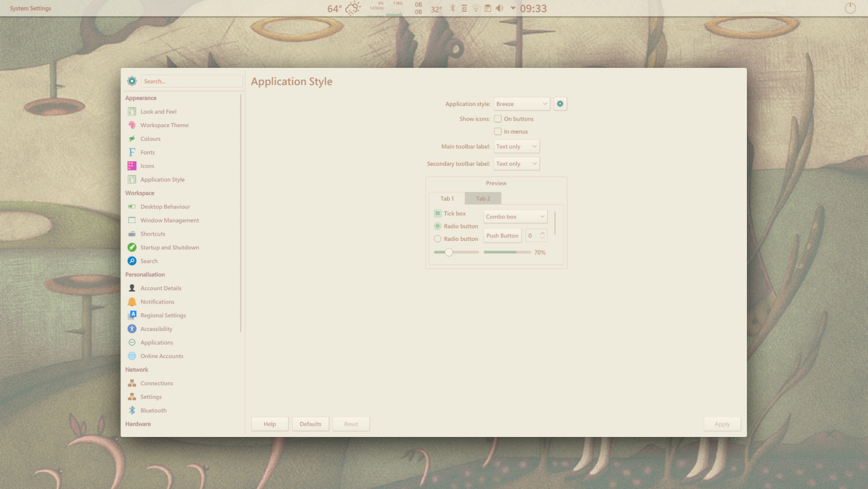
Task: Click the sidebar vertical scrollbar
Action: (x=241, y=213)
